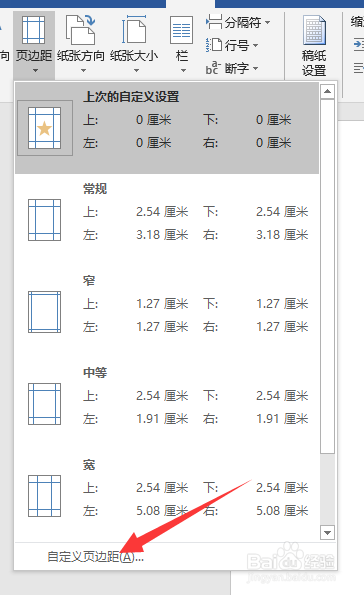Viewport: 364px width, 595px height.
Task: Click the 断字 hyphenation icon
Action: [213, 68]
